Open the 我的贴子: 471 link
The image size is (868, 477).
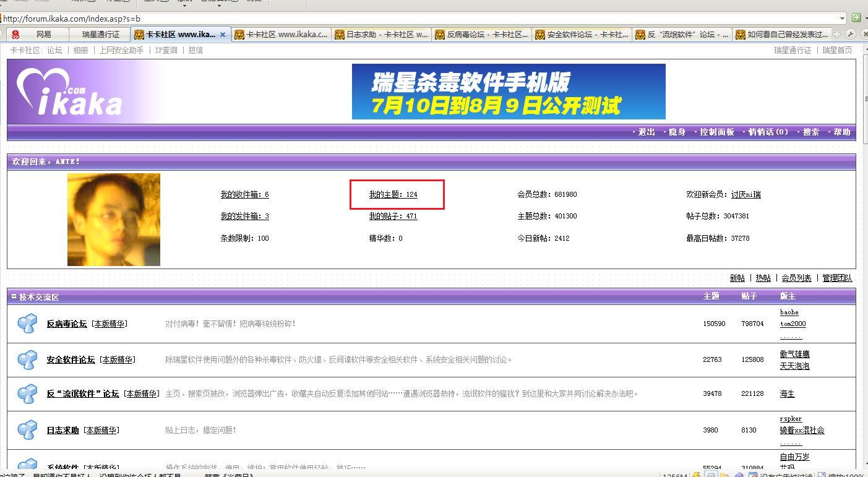click(x=393, y=216)
